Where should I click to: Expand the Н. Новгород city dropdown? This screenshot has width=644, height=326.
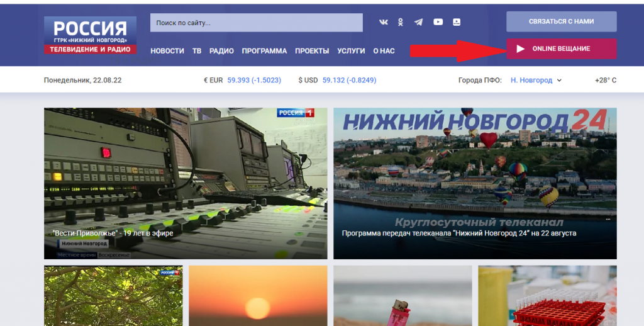point(536,80)
